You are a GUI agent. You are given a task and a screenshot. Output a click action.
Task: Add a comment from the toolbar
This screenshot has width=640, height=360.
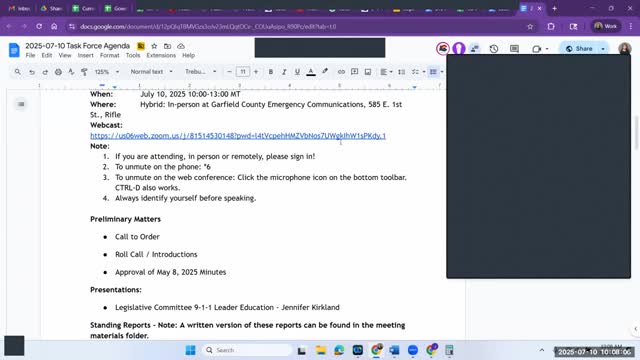[x=354, y=72]
